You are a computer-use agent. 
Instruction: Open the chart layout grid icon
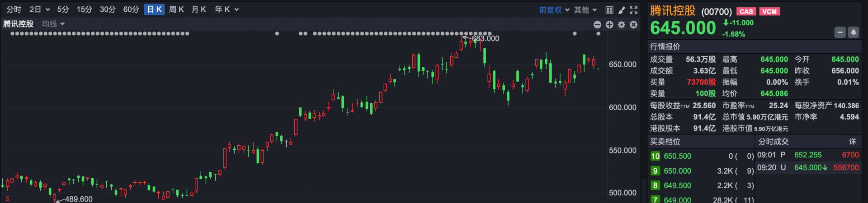(x=609, y=10)
